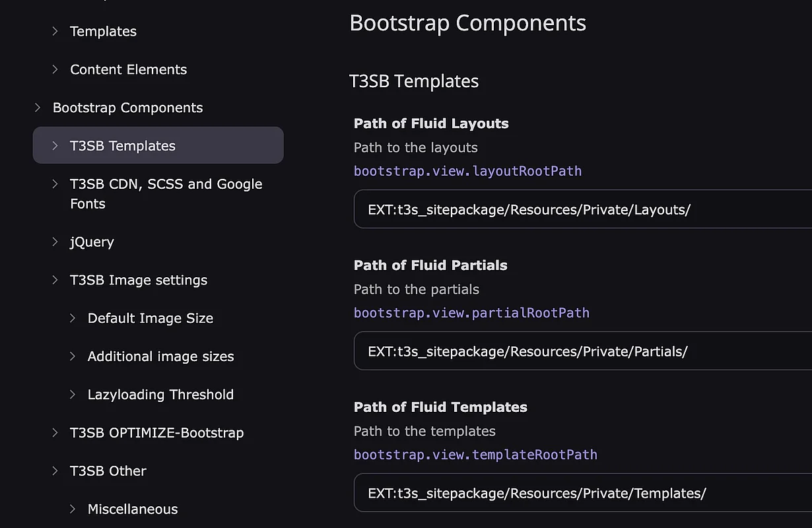Expand the T3SB Image settings chevron
The width and height of the screenshot is (812, 528).
[55, 280]
